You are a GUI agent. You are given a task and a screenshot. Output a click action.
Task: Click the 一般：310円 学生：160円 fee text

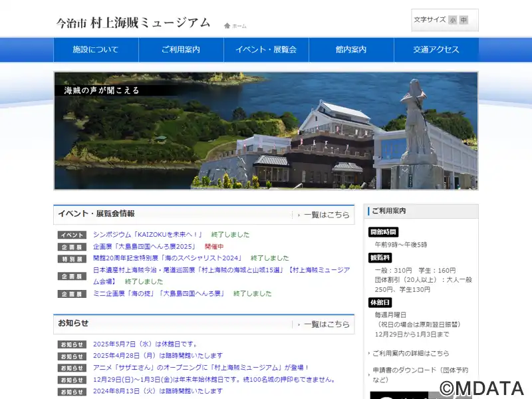pyautogui.click(x=415, y=271)
